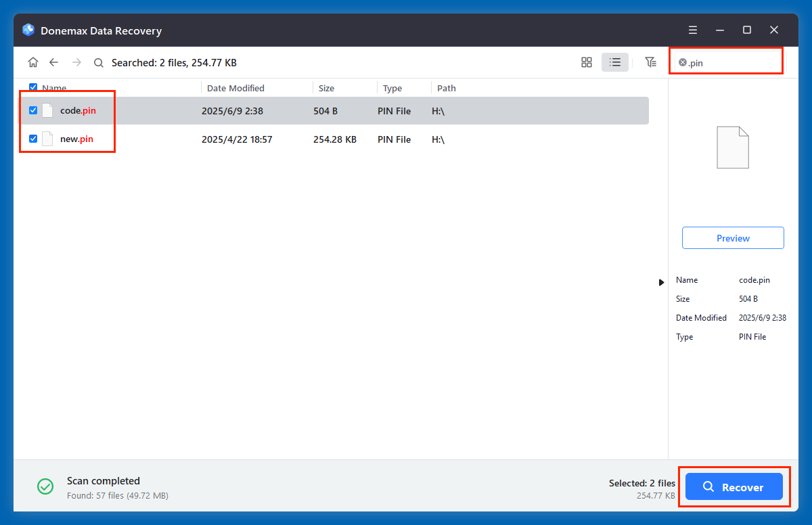Click the forward navigation arrow icon

pos(75,62)
